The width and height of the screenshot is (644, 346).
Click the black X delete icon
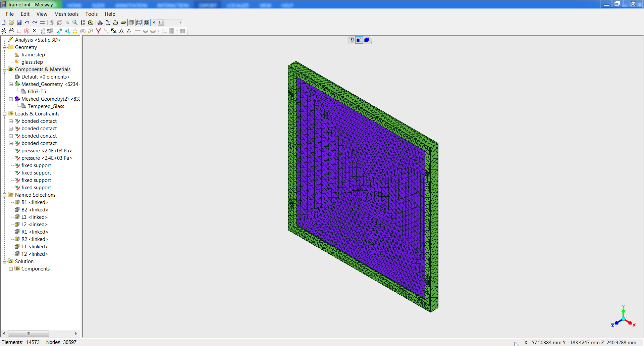pos(35,31)
